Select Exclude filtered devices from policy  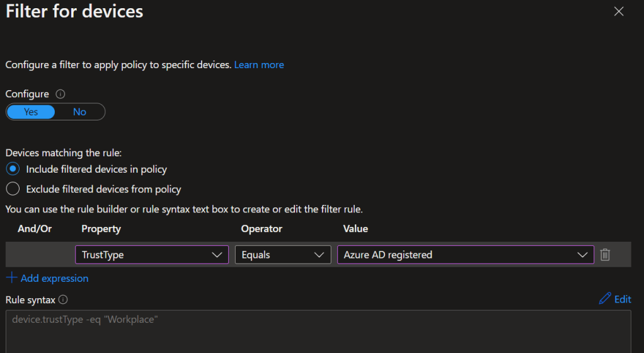tap(13, 189)
